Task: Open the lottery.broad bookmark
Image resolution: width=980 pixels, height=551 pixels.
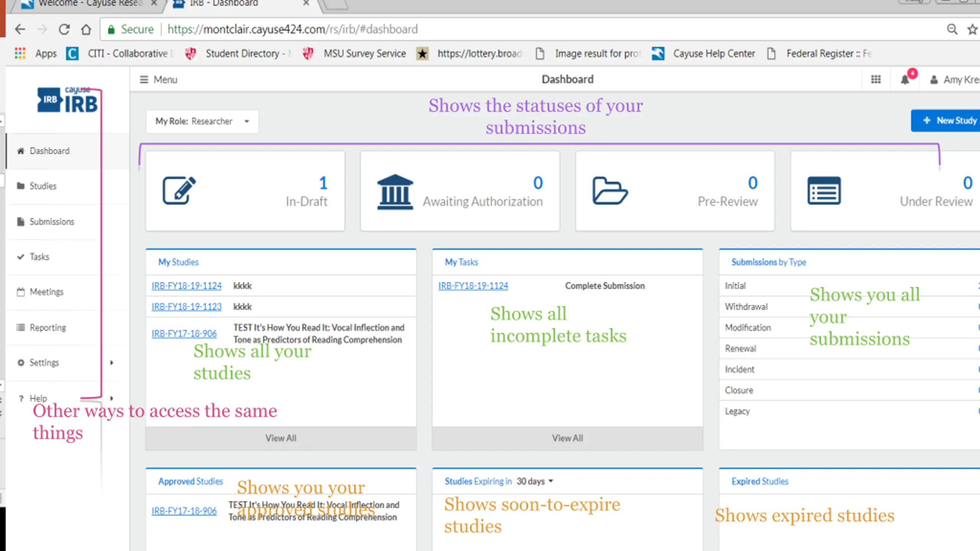Action: point(470,54)
